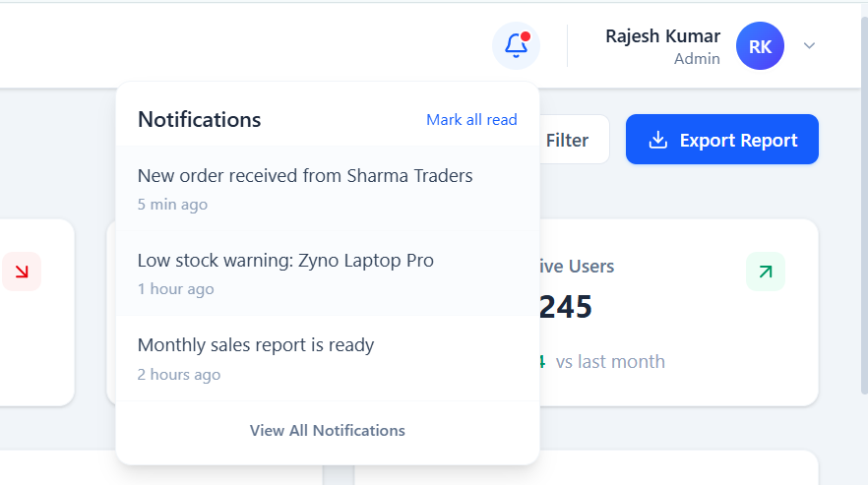Click the green upward trend arrow icon

point(766,272)
